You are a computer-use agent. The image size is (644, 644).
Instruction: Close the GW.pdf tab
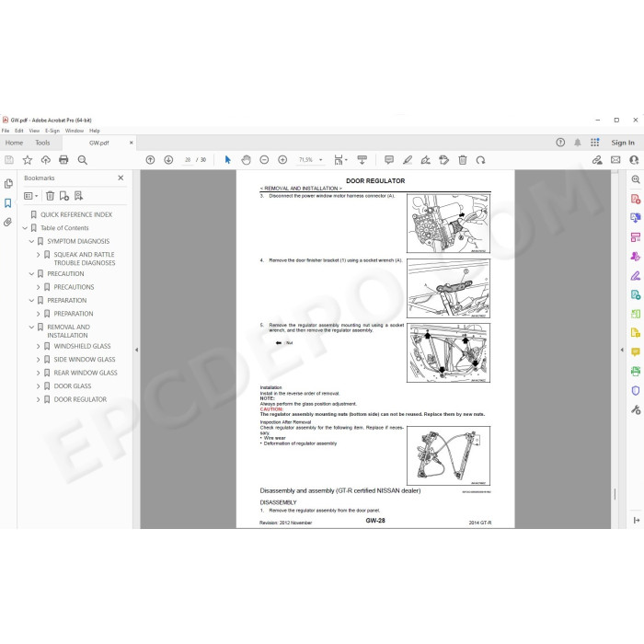[x=131, y=143]
